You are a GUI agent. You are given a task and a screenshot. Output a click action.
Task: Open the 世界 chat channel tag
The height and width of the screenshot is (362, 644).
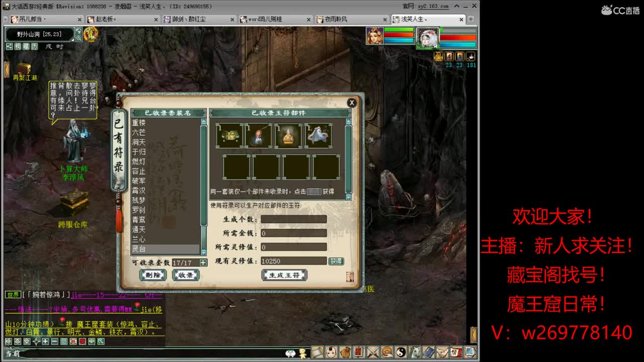[x=14, y=295]
